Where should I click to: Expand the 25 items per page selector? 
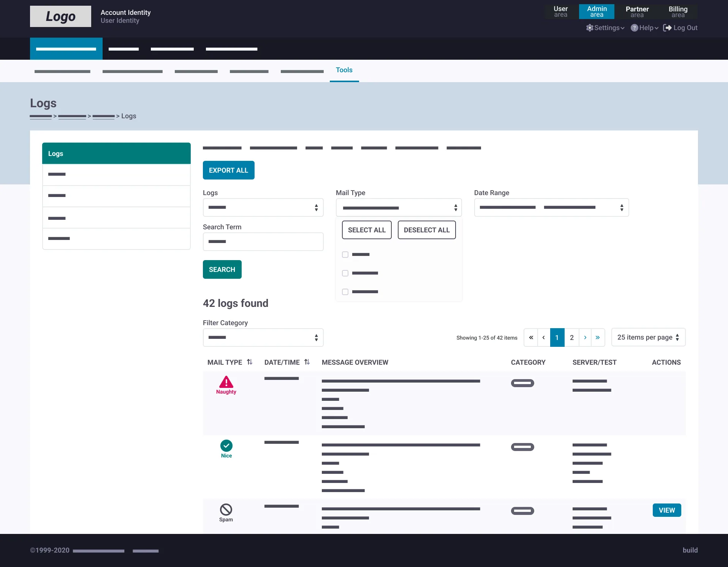tap(648, 337)
